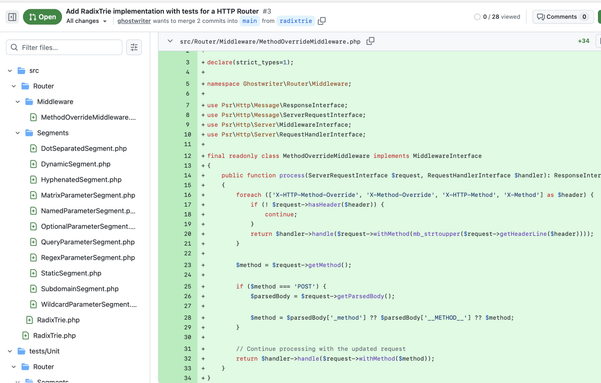The height and width of the screenshot is (383, 601).
Task: Open the Comments button
Action: point(562,17)
